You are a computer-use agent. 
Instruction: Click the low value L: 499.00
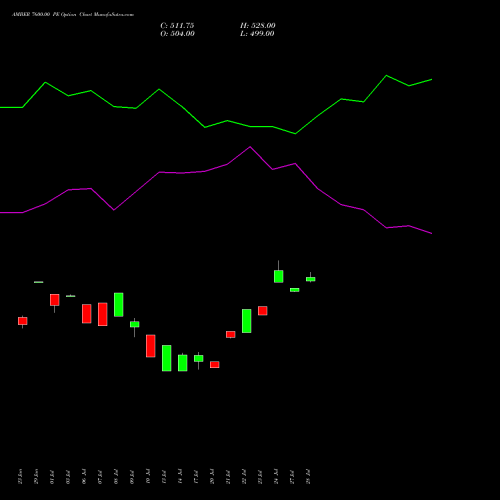pyautogui.click(x=257, y=34)
